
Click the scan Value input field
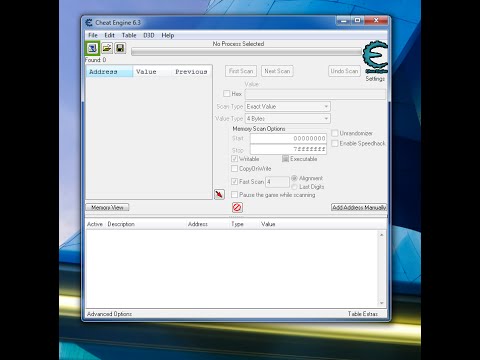click(315, 94)
